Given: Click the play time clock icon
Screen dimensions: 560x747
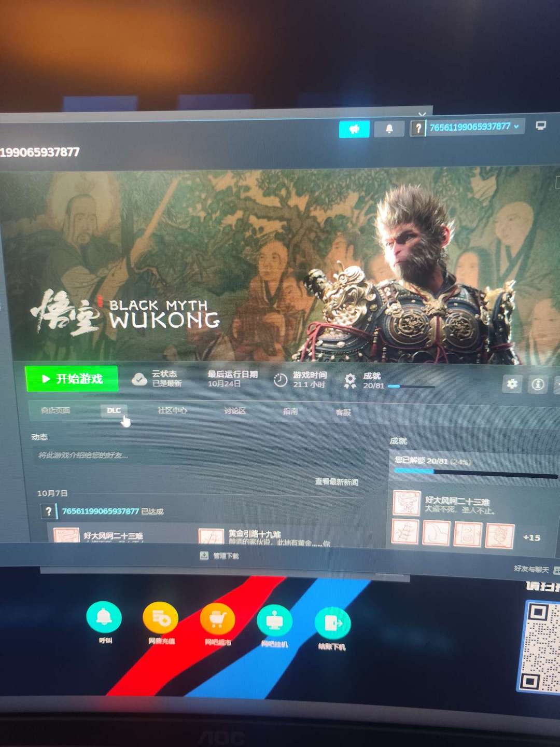Looking at the screenshot, I should [x=280, y=380].
